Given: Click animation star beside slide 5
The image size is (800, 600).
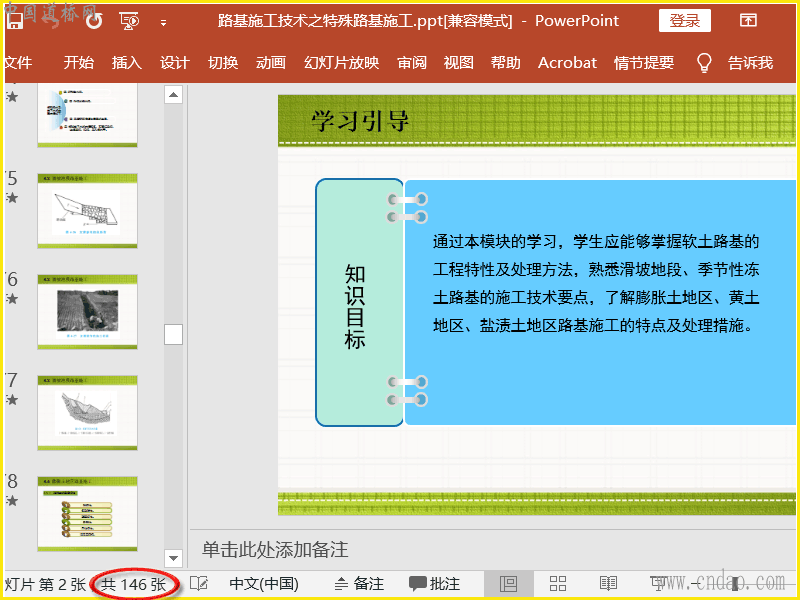Looking at the screenshot, I should tap(12, 197).
